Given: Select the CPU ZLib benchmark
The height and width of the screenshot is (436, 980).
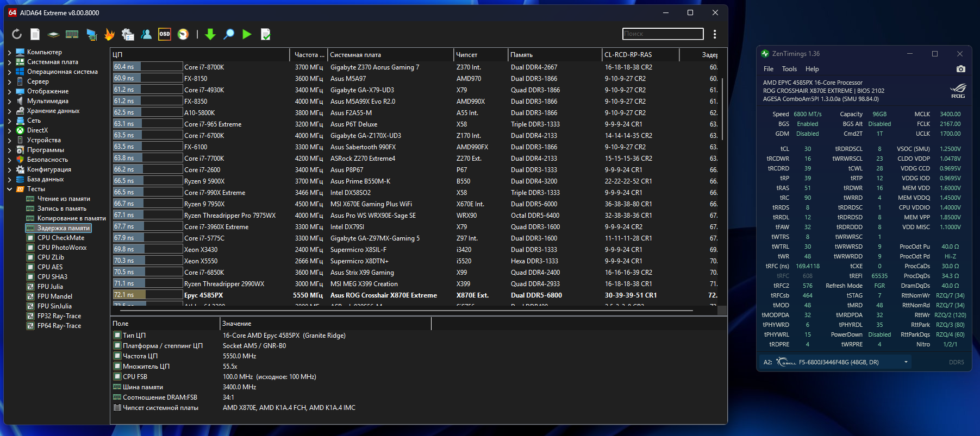Looking at the screenshot, I should [51, 257].
